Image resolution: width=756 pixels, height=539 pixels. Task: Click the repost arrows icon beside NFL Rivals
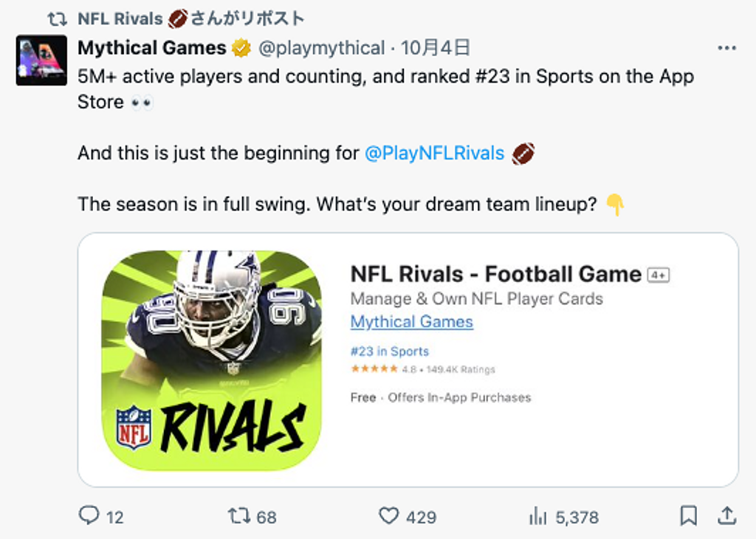click(57, 18)
